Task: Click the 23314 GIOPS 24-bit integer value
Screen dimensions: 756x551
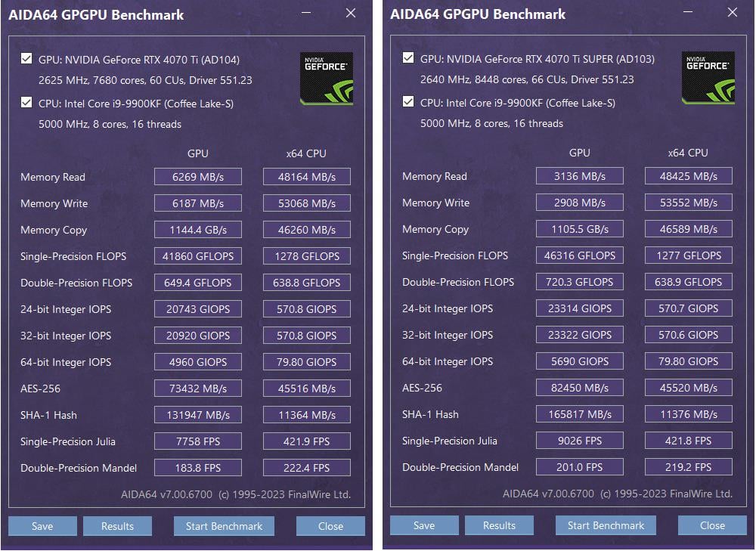Action: tap(580, 308)
